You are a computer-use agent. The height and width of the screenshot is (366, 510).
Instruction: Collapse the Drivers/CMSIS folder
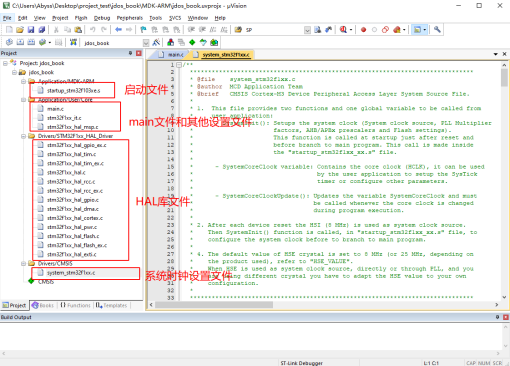(23, 263)
